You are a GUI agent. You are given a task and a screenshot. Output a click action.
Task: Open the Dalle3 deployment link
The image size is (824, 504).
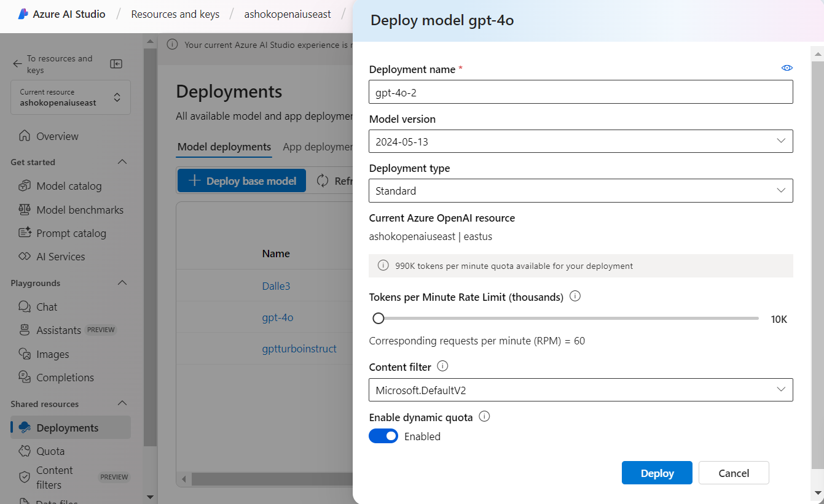point(276,285)
